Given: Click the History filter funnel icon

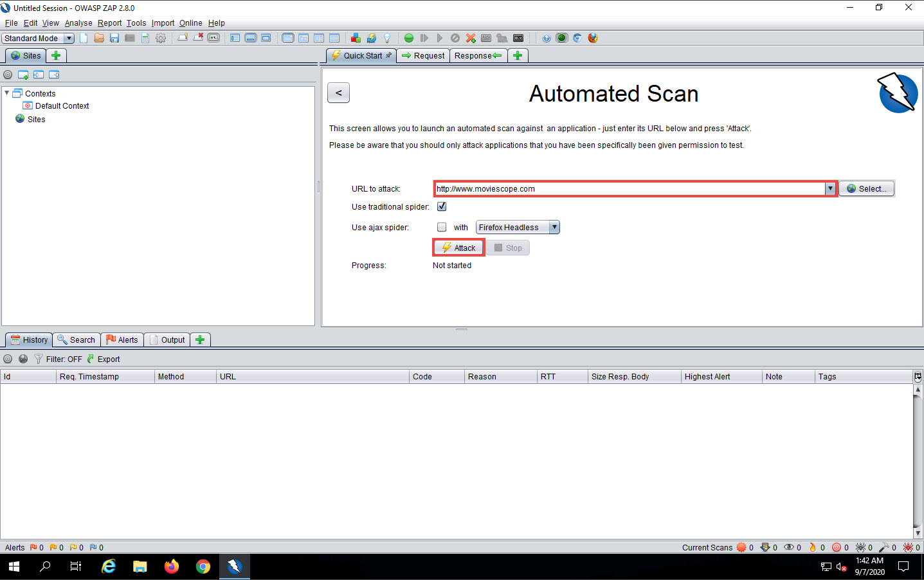Looking at the screenshot, I should [39, 359].
